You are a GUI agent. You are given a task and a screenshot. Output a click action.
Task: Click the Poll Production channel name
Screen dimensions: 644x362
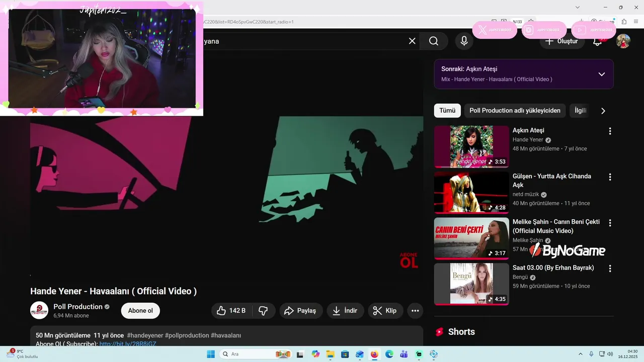click(x=78, y=307)
